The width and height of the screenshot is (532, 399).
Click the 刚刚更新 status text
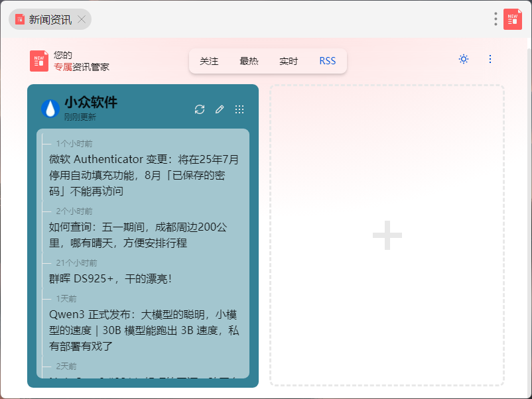pos(80,117)
